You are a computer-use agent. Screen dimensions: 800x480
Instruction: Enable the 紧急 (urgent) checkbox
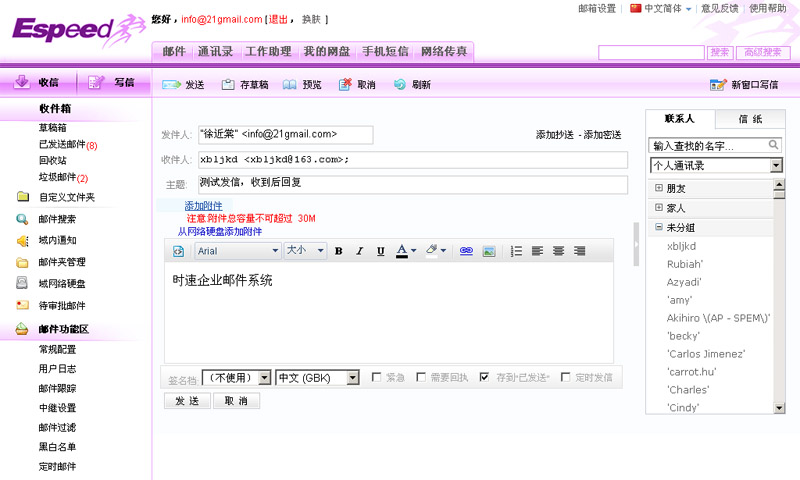(377, 377)
